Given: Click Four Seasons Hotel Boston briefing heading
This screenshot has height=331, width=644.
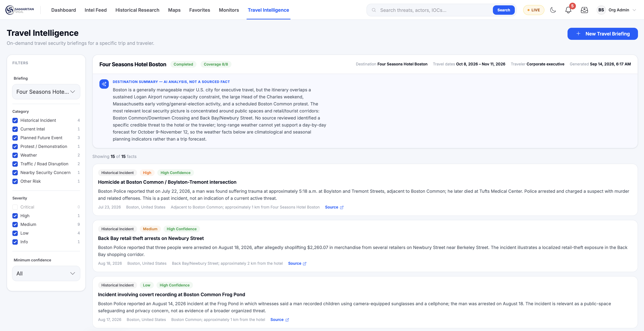Looking at the screenshot, I should click(x=133, y=64).
